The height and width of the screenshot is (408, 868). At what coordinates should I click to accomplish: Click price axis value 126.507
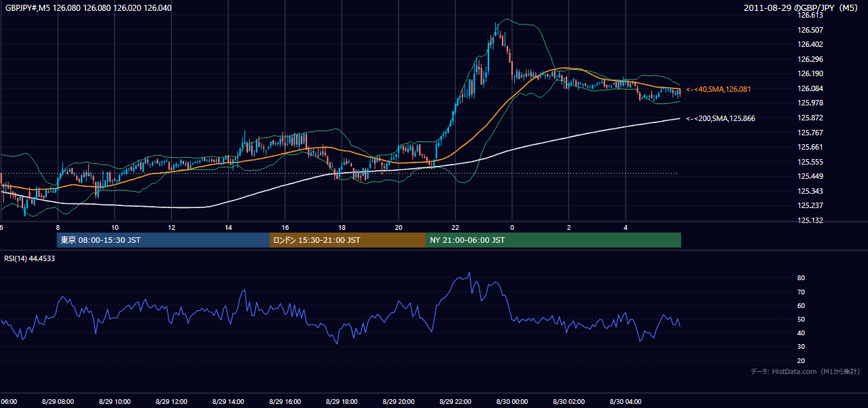[x=810, y=30]
